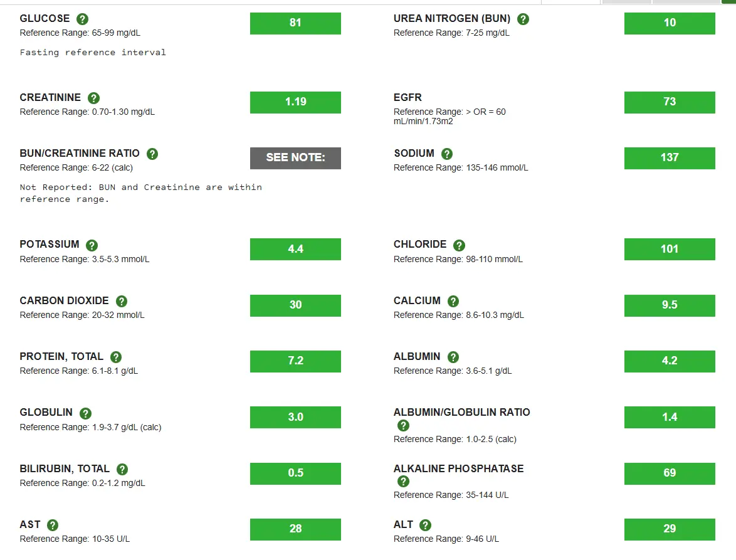736x560 pixels.
Task: Select the green glucose result 81
Action: pyautogui.click(x=295, y=23)
